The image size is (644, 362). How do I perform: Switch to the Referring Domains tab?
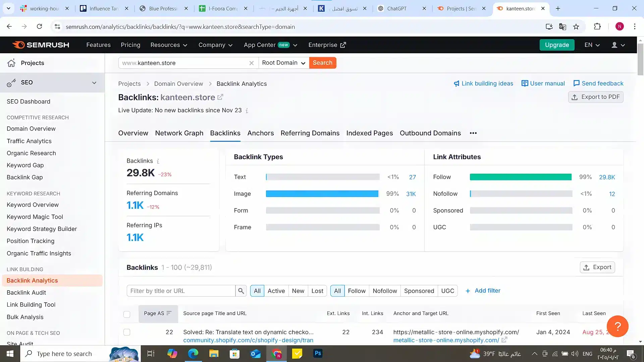click(310, 133)
